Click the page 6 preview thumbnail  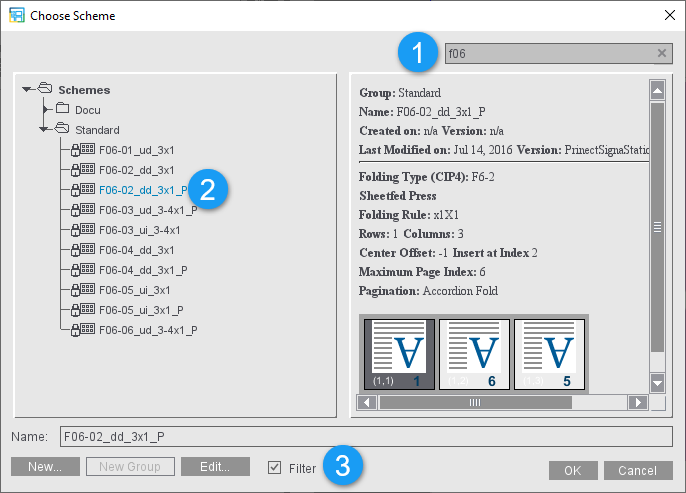pyautogui.click(x=474, y=354)
